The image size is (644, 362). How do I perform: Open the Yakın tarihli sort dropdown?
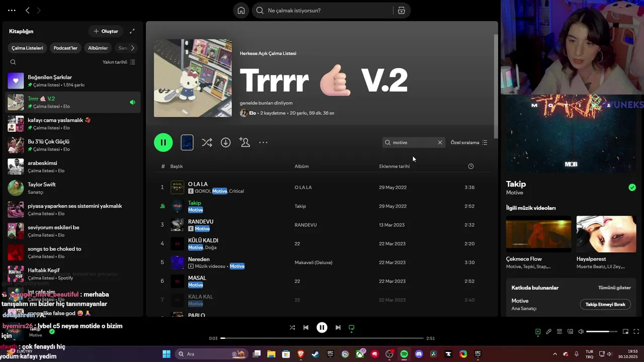tap(119, 62)
